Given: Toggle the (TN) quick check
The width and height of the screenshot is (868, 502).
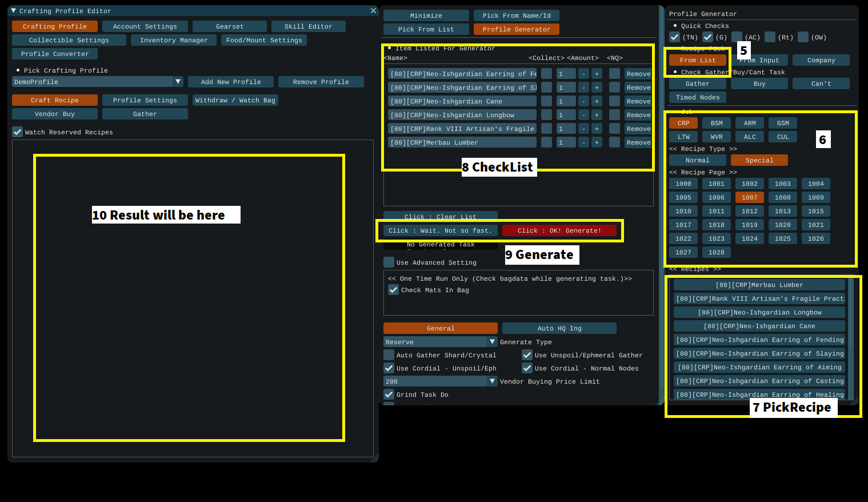Looking at the screenshot, I should (x=675, y=37).
